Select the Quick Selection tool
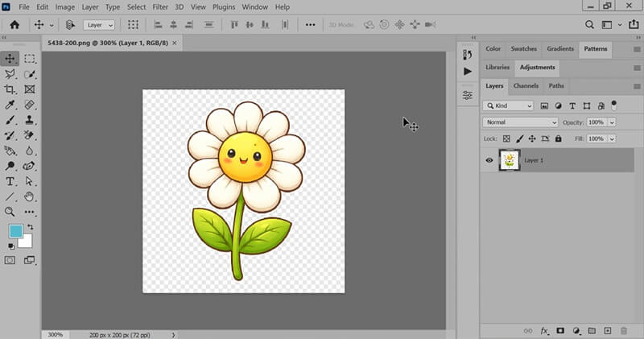This screenshot has width=644, height=339. (x=29, y=74)
